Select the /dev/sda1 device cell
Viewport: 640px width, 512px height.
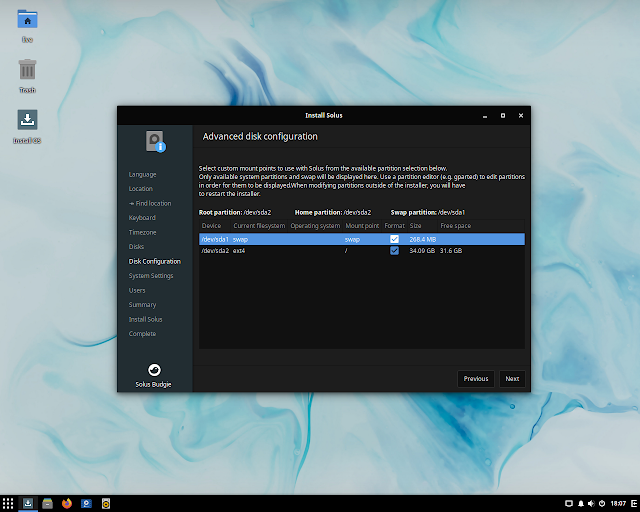pos(215,239)
